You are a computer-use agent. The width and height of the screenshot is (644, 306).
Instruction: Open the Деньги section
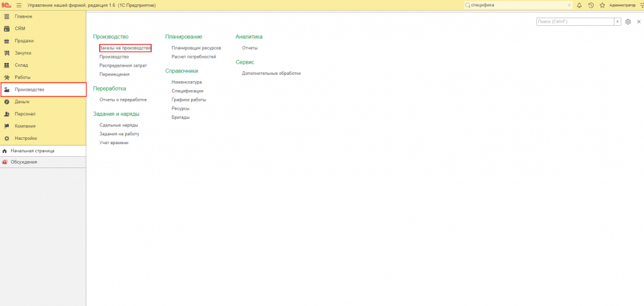22,101
